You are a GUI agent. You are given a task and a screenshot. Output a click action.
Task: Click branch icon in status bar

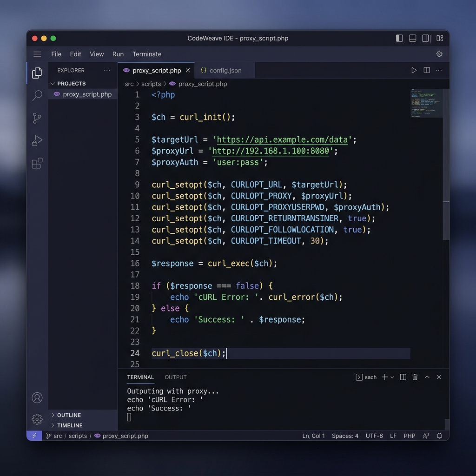click(x=48, y=436)
